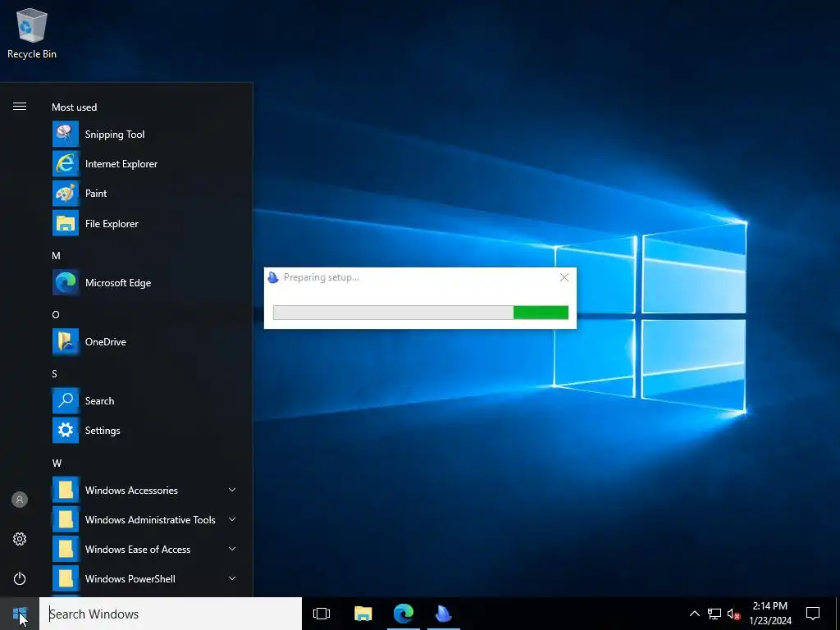This screenshot has height=630, width=840.
Task: Click the muted volume tray icon
Action: tap(733, 614)
